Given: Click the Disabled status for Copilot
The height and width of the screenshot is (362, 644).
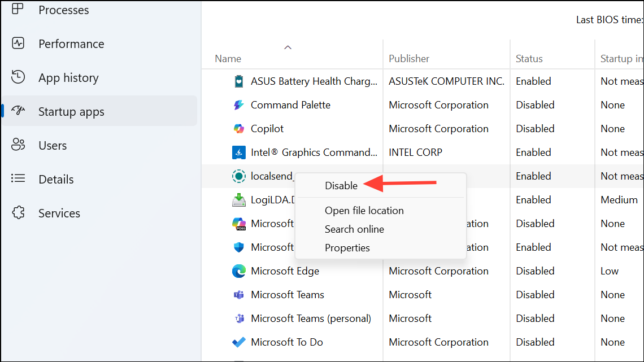Looking at the screenshot, I should pos(535,129).
